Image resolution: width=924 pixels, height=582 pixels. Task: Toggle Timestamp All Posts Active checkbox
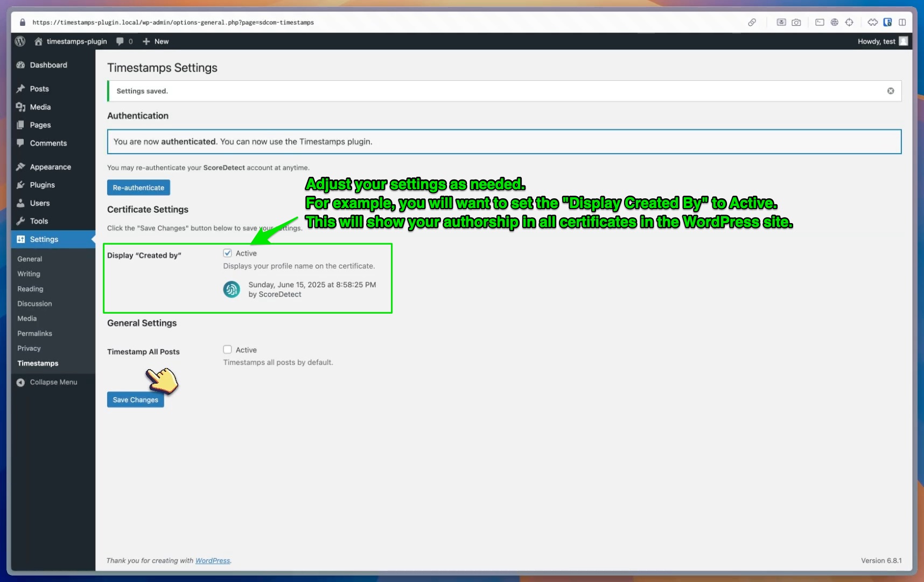[x=227, y=349]
